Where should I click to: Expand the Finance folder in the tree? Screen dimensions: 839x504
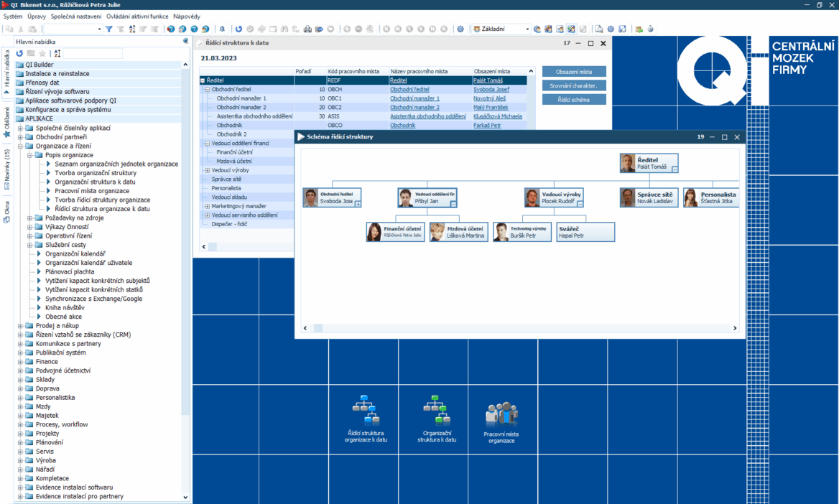pos(21,362)
